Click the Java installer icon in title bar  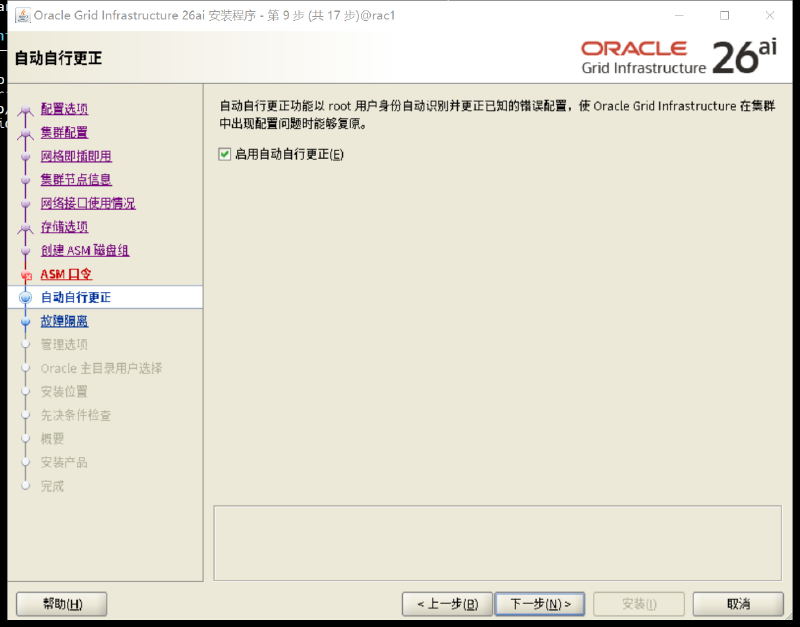click(x=22, y=15)
